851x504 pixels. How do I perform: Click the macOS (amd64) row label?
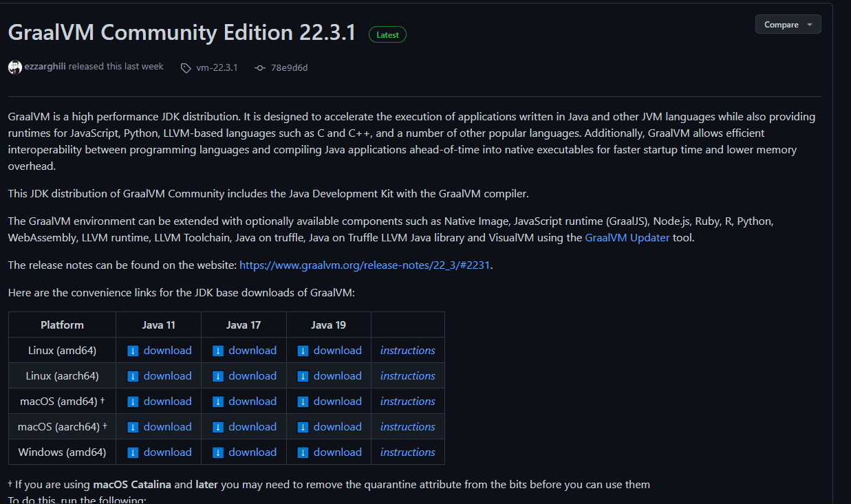62,402
